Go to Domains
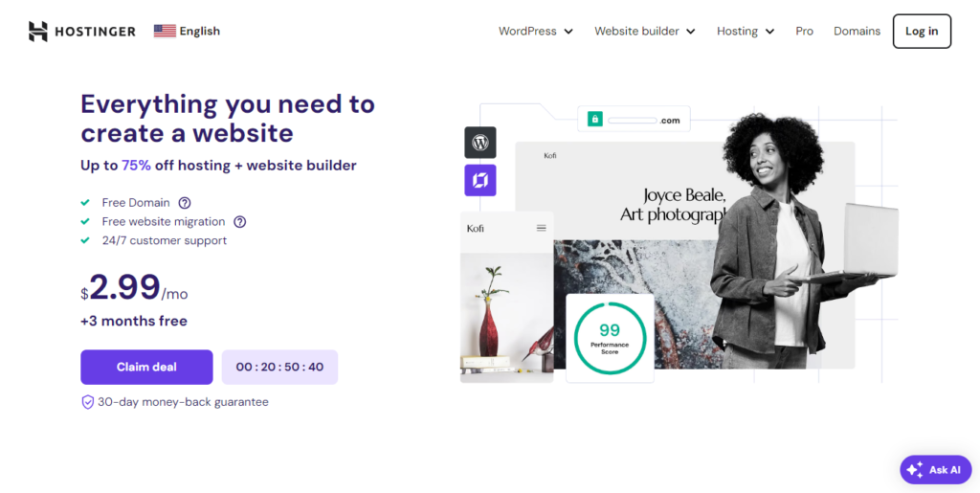Screen dimensions: 980x493 coord(857,32)
